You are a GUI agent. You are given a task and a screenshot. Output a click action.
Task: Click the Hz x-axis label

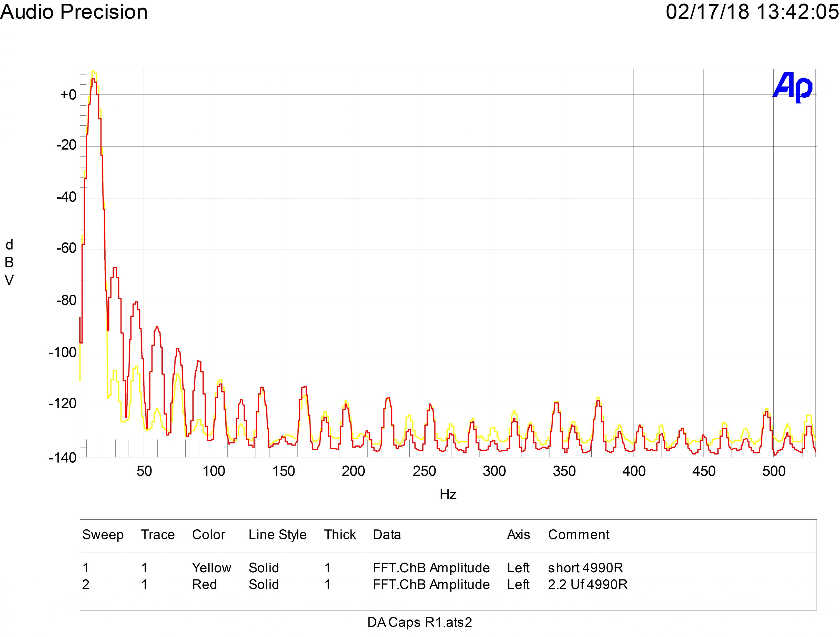point(448,494)
